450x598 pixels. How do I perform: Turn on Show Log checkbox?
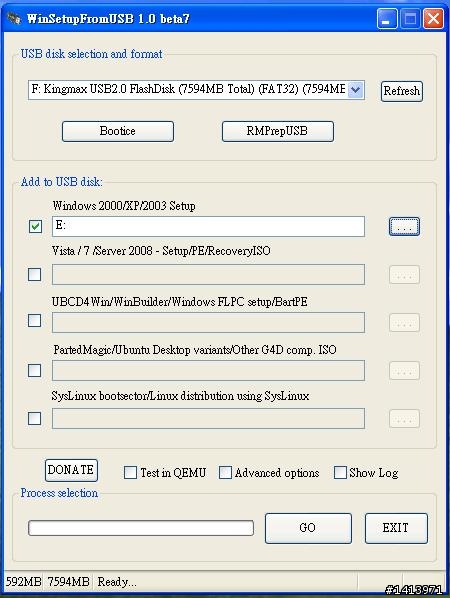click(340, 473)
